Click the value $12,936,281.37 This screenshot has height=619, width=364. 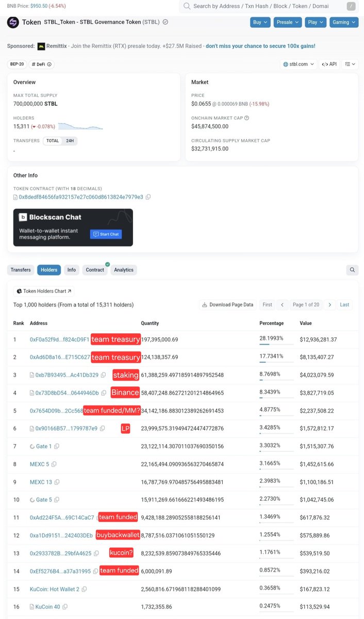click(x=318, y=339)
